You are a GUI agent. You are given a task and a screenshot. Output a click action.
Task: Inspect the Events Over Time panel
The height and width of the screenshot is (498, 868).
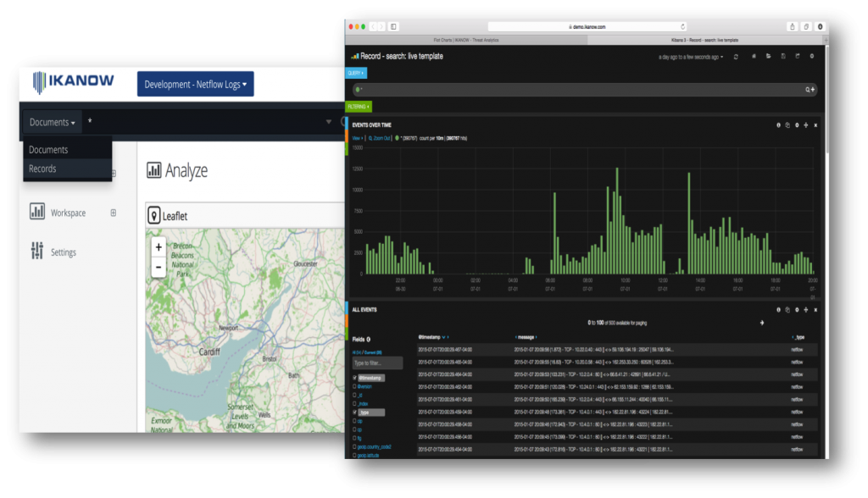point(787,125)
